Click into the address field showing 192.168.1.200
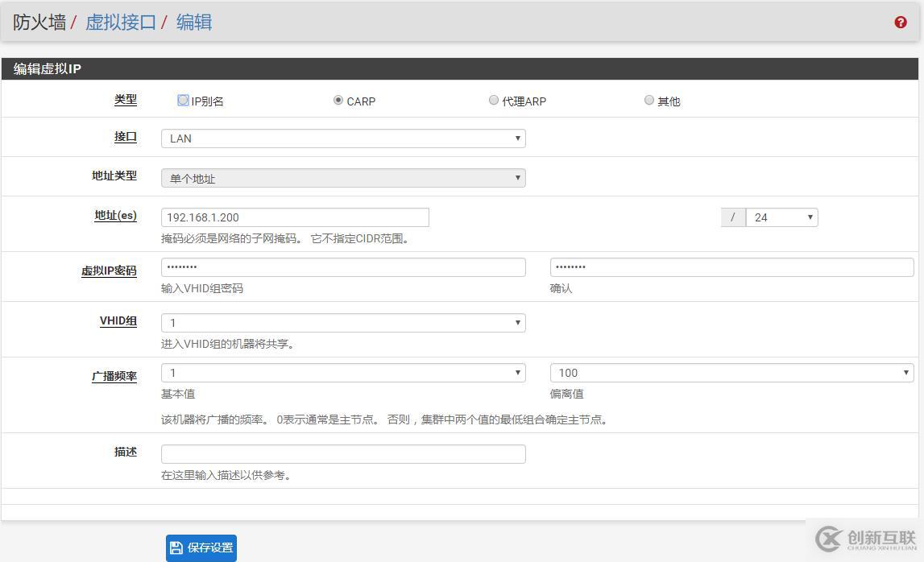The height and width of the screenshot is (562, 924). (x=294, y=217)
